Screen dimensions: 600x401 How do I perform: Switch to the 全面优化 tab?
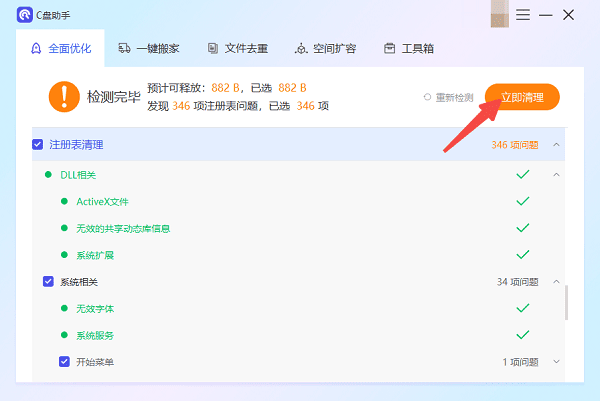coord(61,49)
